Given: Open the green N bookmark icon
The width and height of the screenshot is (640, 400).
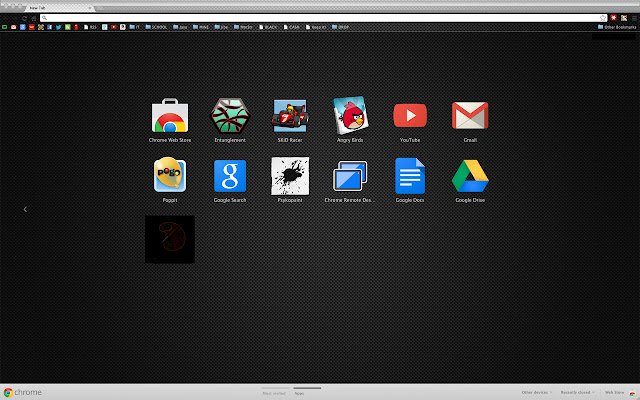Looking at the screenshot, I should click(x=67, y=27).
